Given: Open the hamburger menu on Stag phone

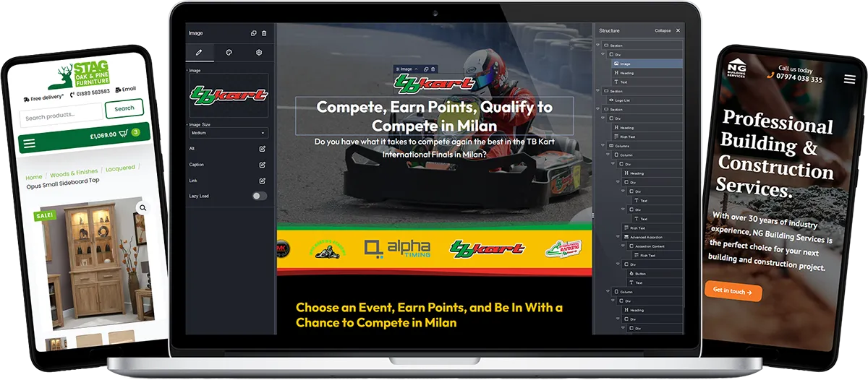Looking at the screenshot, I should pyautogui.click(x=30, y=144).
